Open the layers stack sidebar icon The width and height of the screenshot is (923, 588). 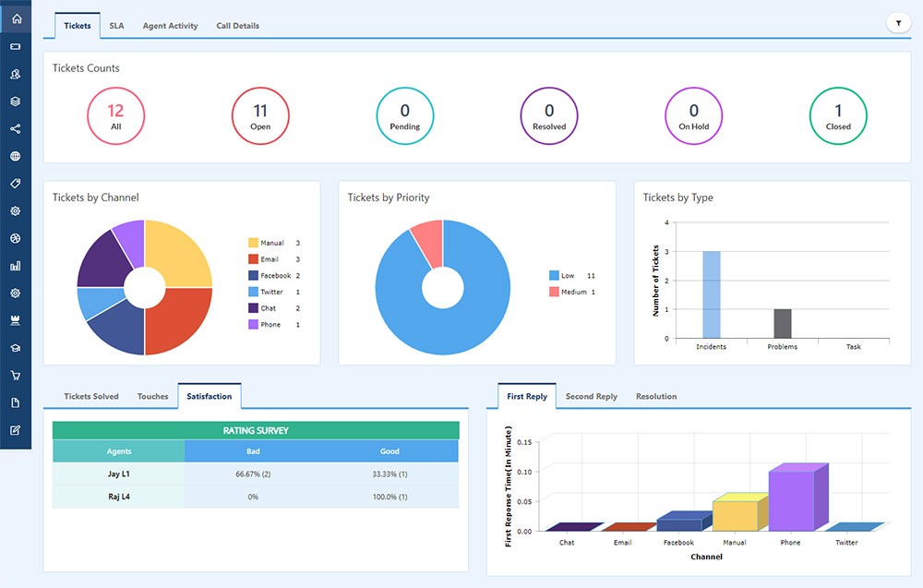(x=16, y=102)
